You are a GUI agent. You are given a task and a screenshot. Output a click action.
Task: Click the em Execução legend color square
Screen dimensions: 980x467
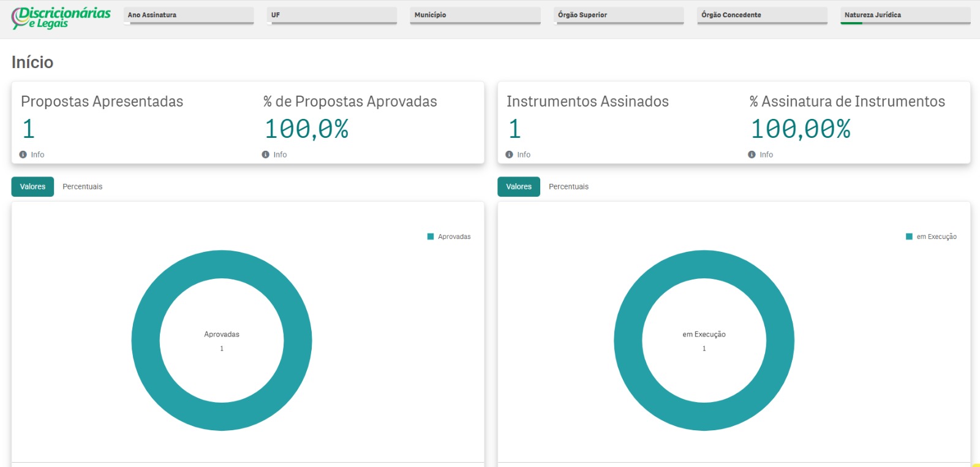(909, 237)
